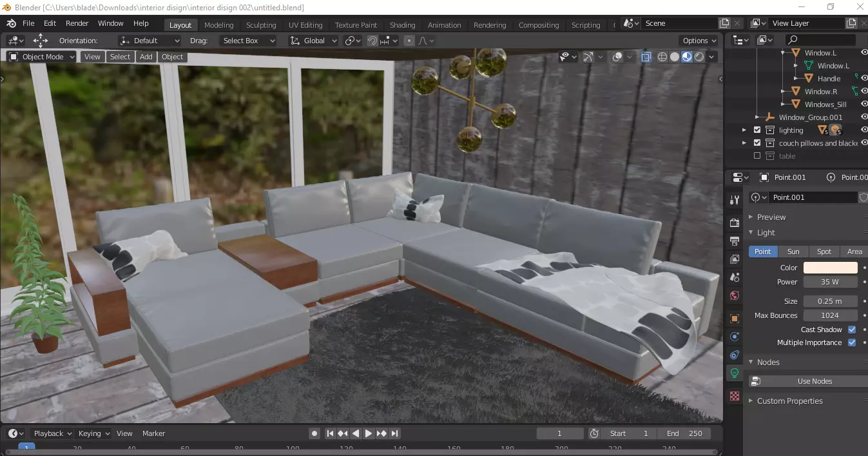Hide Windows_Sill with its eye icon
868x456 pixels.
point(864,104)
